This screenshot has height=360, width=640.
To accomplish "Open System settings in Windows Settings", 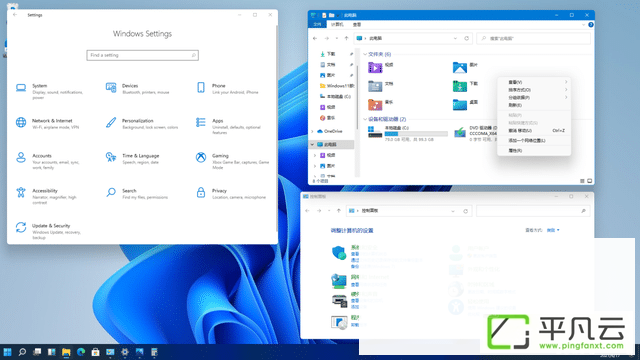I will pyautogui.click(x=50, y=91).
